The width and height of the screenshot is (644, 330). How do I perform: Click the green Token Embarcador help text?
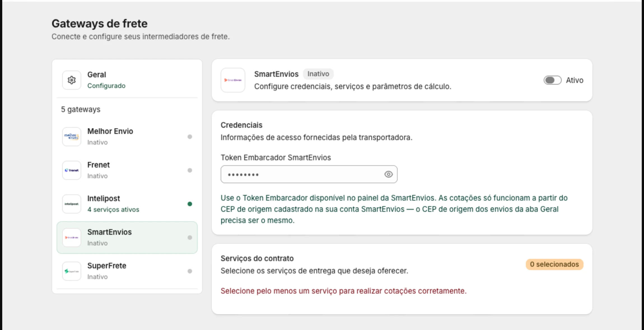pos(394,209)
